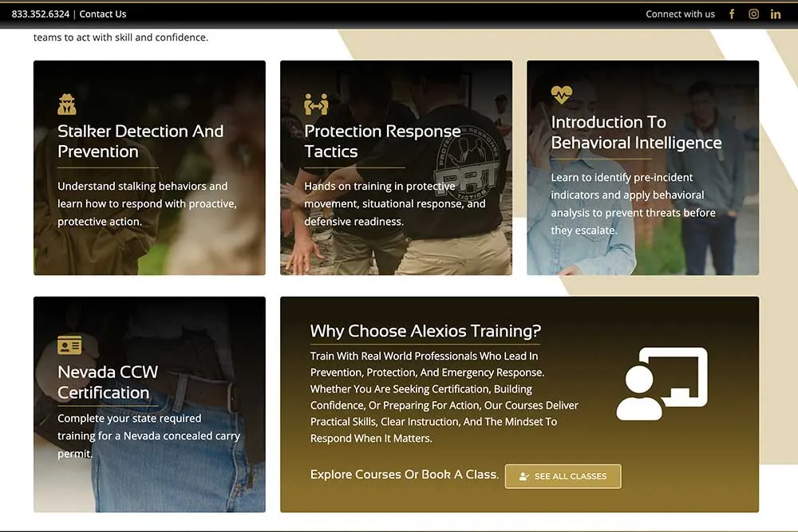Open the Facebook social icon
798x532 pixels.
[x=731, y=14]
